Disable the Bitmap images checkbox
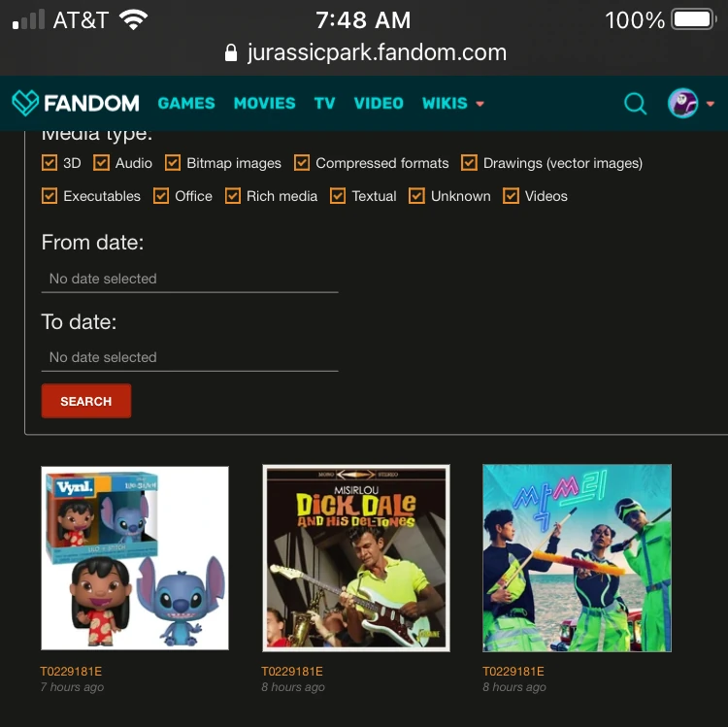 pos(173,163)
